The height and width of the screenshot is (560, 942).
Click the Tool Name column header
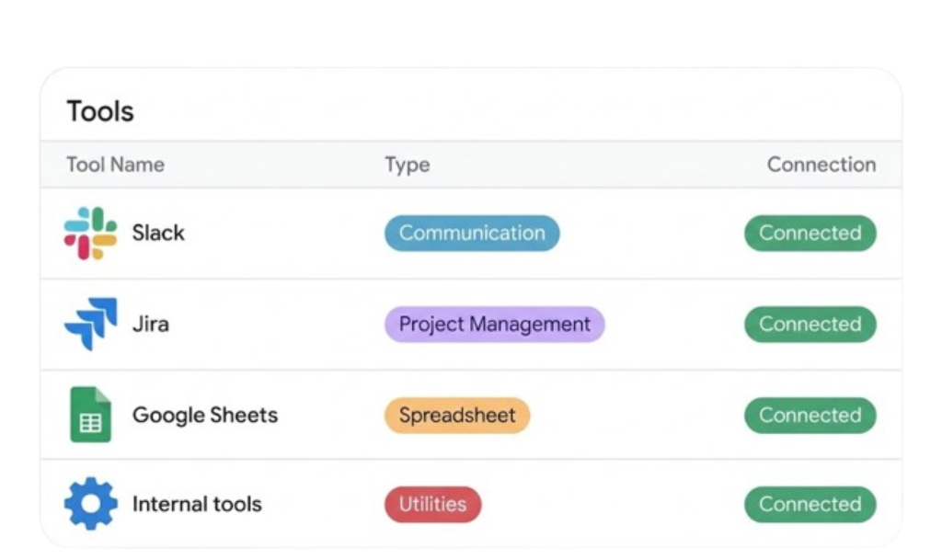(x=116, y=165)
